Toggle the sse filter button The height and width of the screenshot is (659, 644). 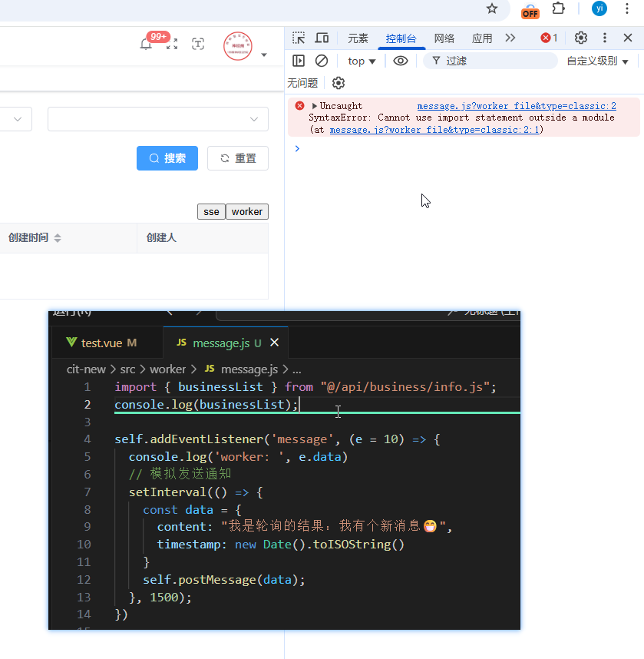pos(211,211)
